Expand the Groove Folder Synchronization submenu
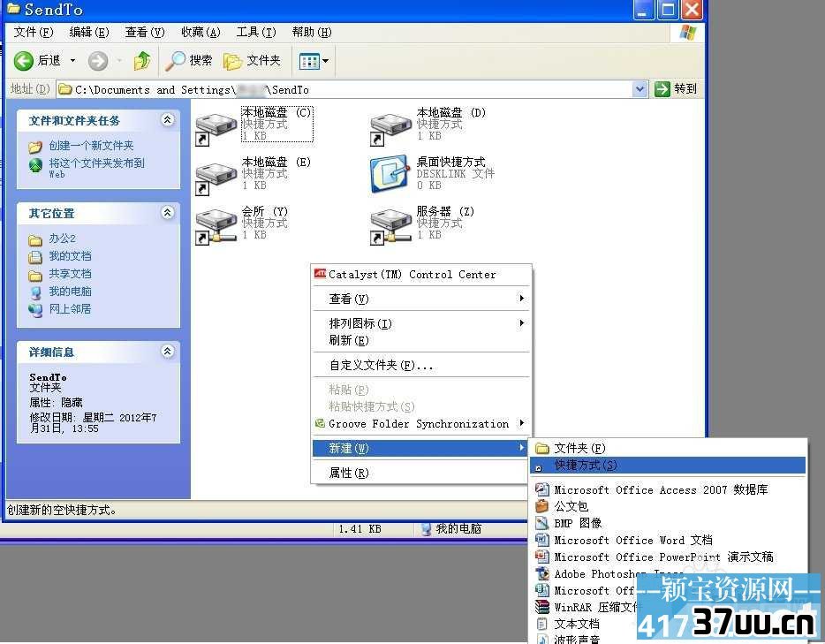825x644 pixels. 521,422
